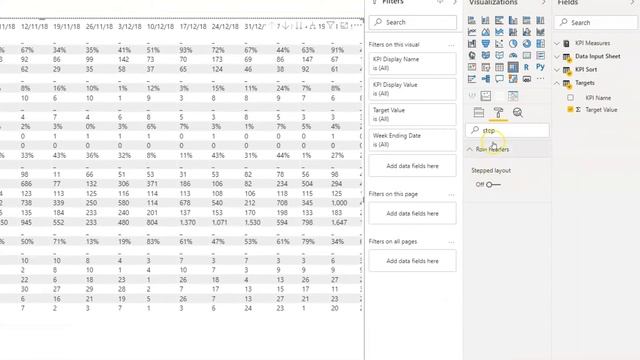The image size is (640, 360).
Task: Select the Card visual
Action: pyautogui.click(x=527, y=55)
